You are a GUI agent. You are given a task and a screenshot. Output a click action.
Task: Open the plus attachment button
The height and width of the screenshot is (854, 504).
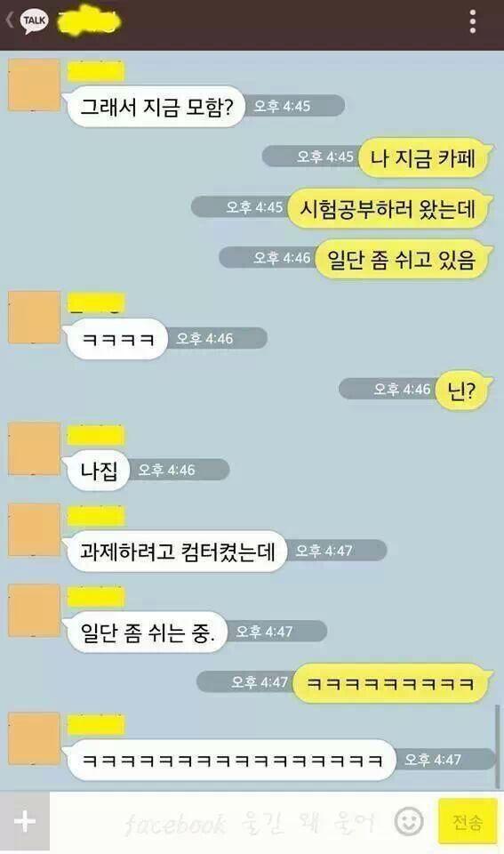pyautogui.click(x=25, y=821)
